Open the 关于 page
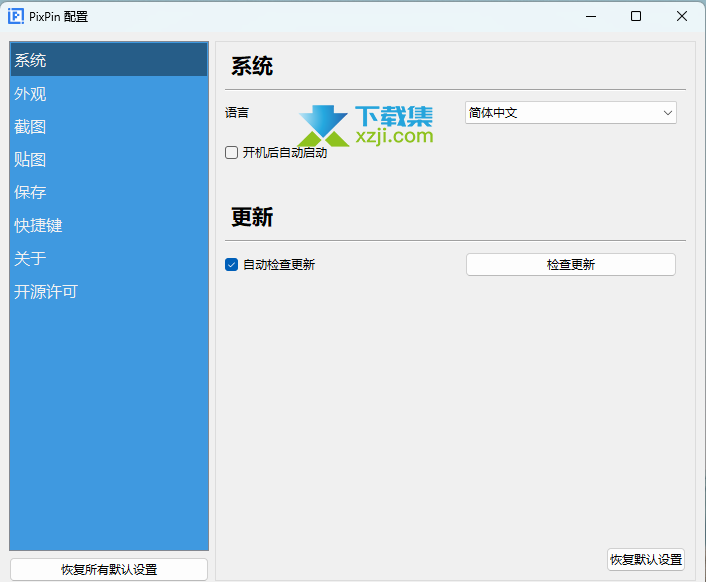This screenshot has height=582, width=706. pos(109,258)
